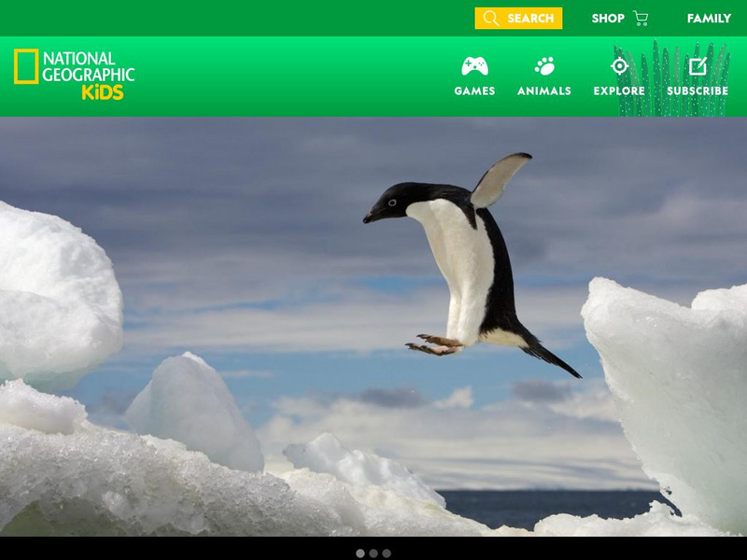The height and width of the screenshot is (560, 747).
Task: Select the second carousel dot
Action: click(x=373, y=552)
